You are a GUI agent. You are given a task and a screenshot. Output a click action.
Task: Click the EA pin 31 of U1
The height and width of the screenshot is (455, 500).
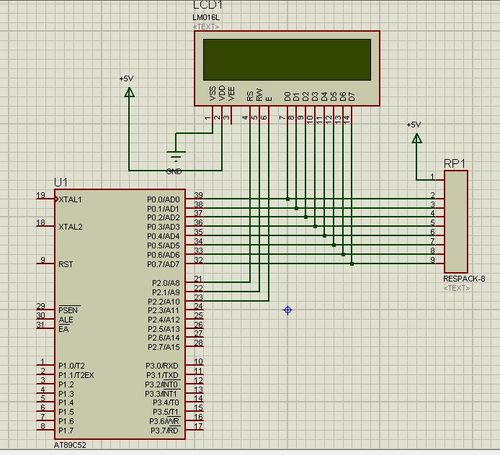click(x=46, y=329)
